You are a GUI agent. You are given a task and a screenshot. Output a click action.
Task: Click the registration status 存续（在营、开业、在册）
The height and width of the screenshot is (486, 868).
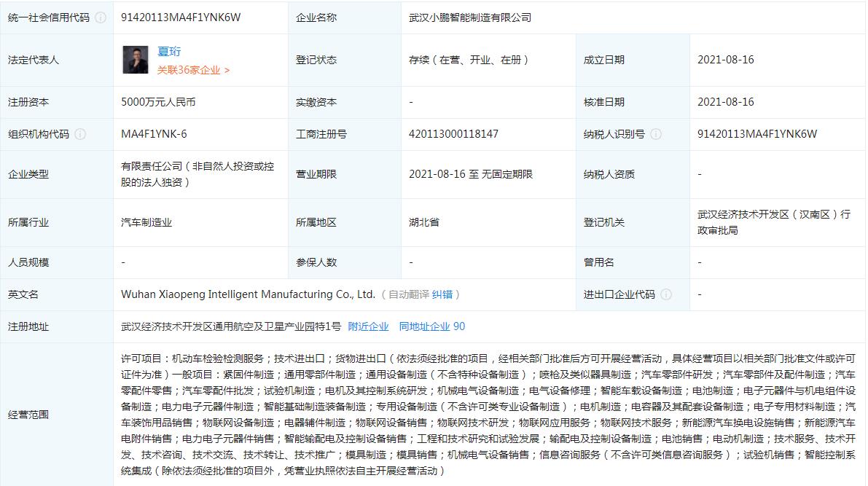click(470, 60)
